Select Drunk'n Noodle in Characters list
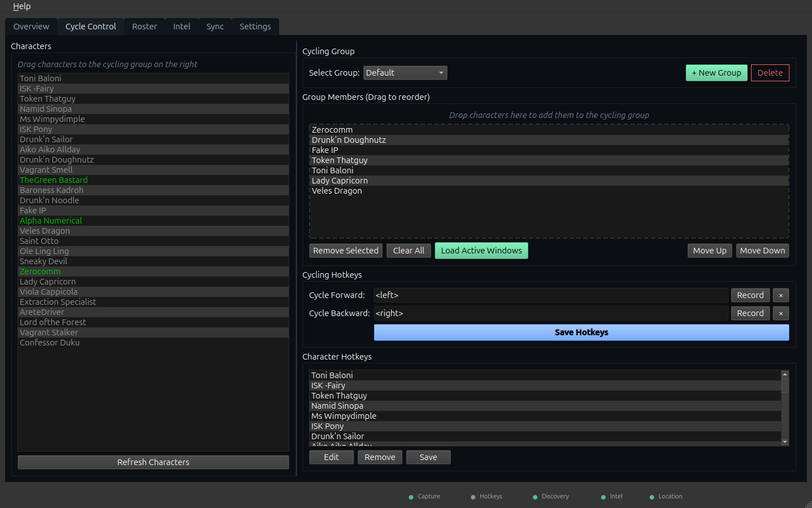This screenshot has height=508, width=812. pos(153,200)
